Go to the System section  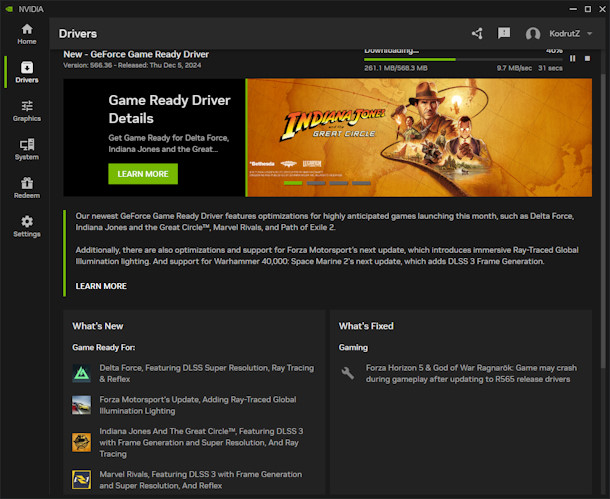(x=26, y=149)
